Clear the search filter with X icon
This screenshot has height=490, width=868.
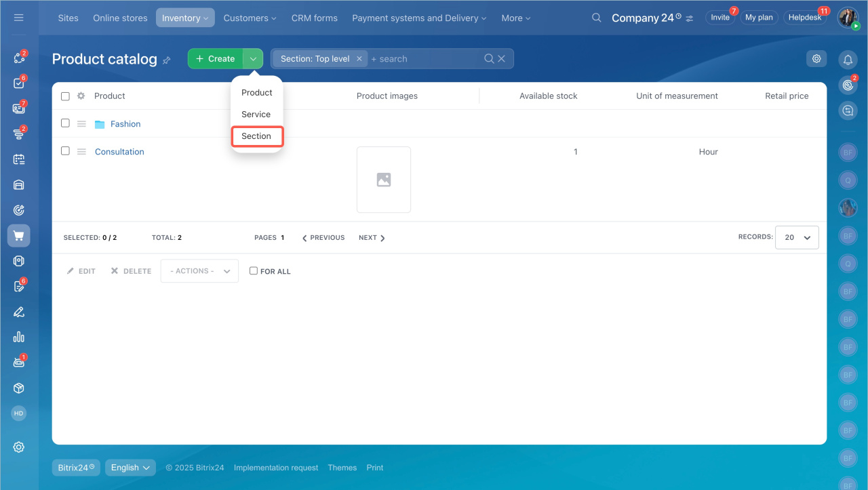tap(502, 59)
